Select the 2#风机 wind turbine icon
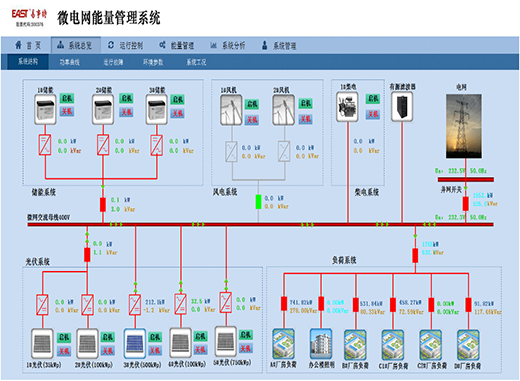Image resolution: width=520 pixels, height=381 pixels. tap(284, 110)
